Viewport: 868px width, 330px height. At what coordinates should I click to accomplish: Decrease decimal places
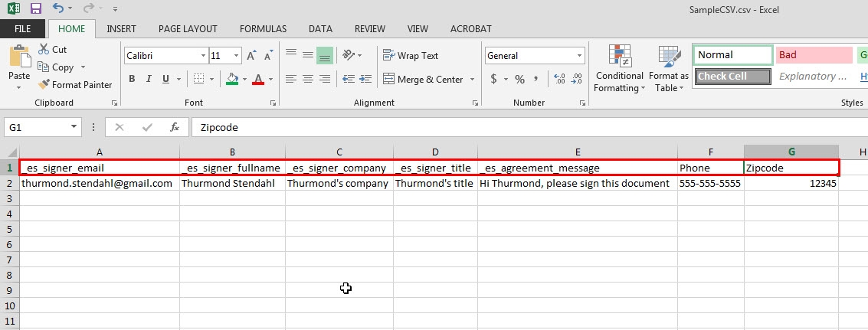pyautogui.click(x=577, y=79)
